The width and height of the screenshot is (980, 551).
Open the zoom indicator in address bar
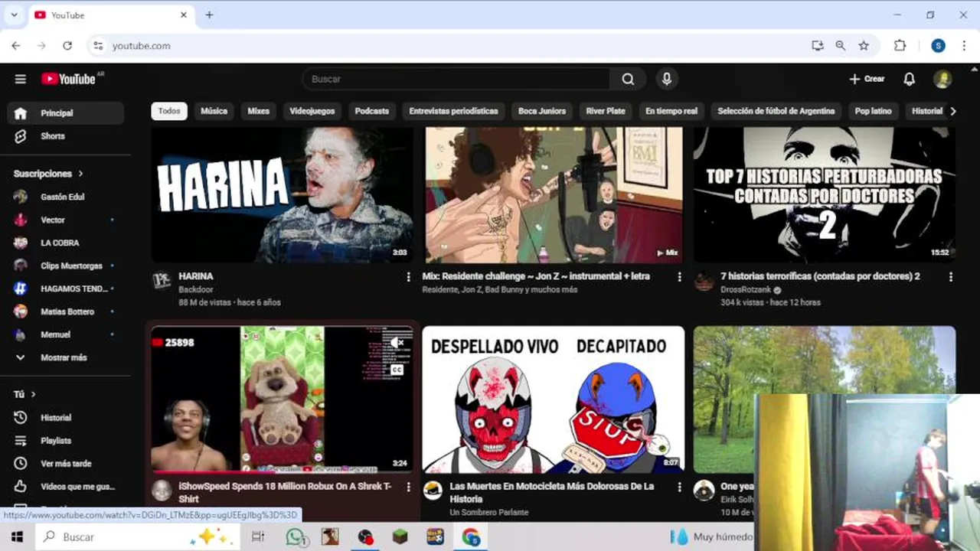point(841,46)
